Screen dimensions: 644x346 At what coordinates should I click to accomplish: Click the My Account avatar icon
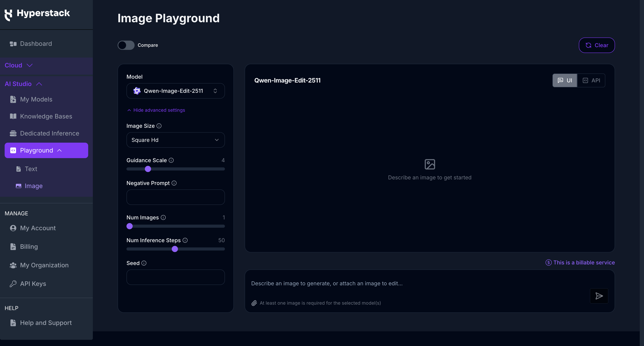[x=13, y=228]
